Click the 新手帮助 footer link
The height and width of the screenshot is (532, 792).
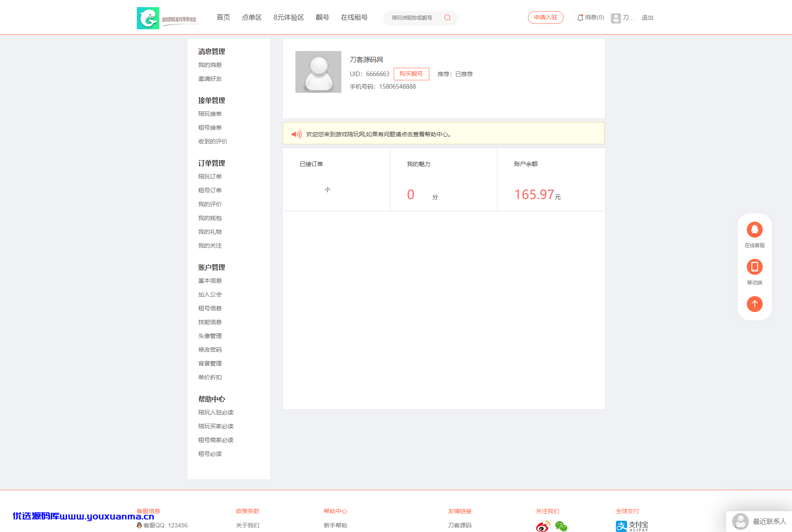click(336, 525)
